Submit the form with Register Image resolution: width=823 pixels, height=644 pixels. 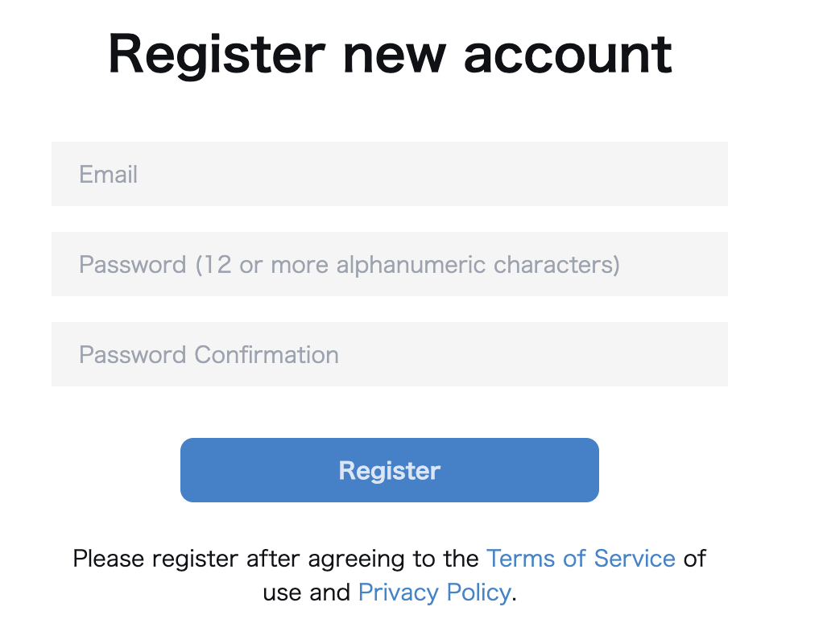[x=390, y=470]
